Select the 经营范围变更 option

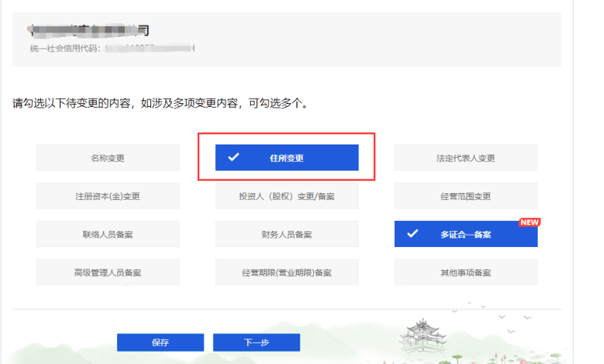(x=466, y=195)
